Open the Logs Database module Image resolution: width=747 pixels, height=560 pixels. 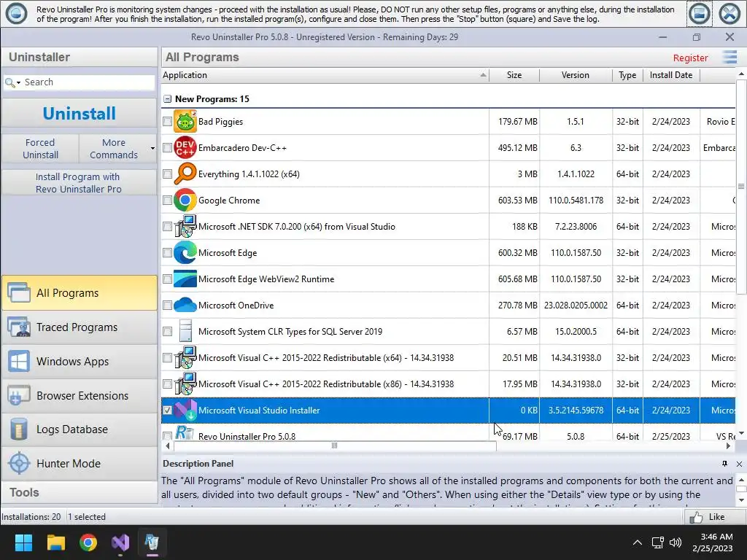point(80,429)
